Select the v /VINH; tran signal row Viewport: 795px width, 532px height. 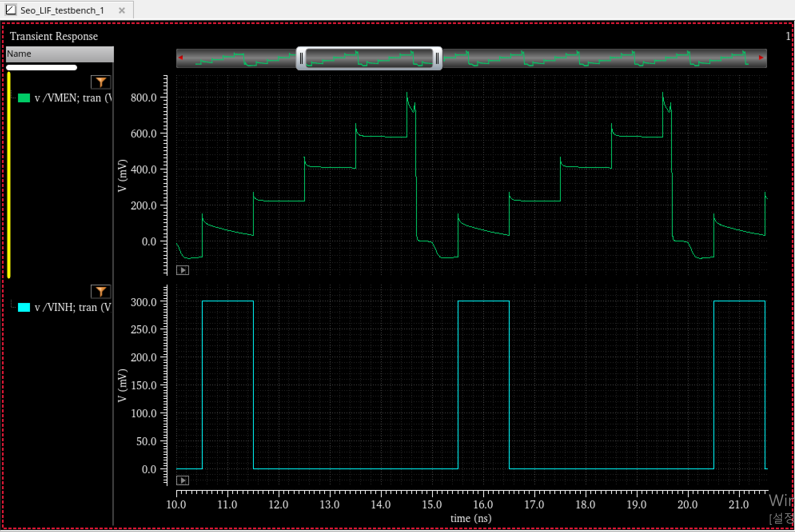[x=65, y=307]
